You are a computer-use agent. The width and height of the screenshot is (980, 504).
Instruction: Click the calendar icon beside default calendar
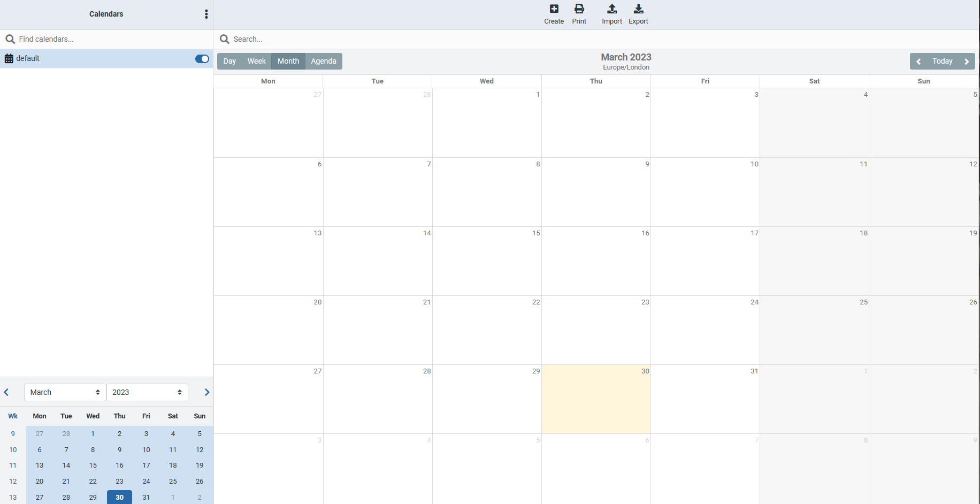pyautogui.click(x=9, y=58)
